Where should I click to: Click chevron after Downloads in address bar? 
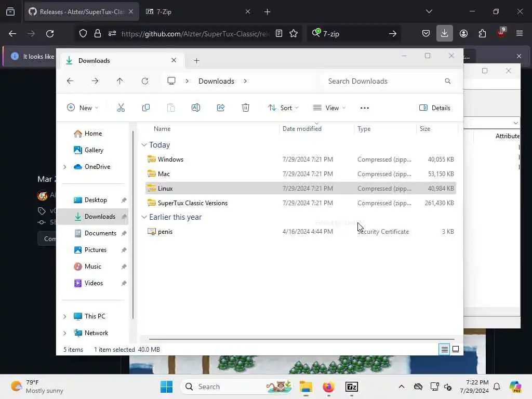(x=245, y=81)
